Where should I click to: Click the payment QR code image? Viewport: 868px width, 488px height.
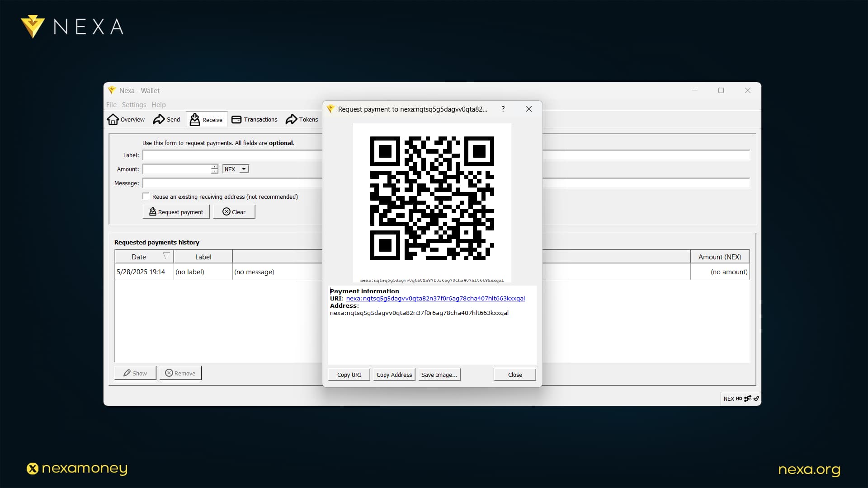point(432,198)
